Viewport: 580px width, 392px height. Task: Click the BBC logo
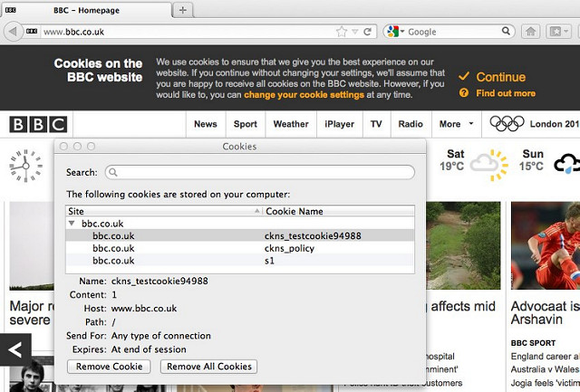pos(38,125)
